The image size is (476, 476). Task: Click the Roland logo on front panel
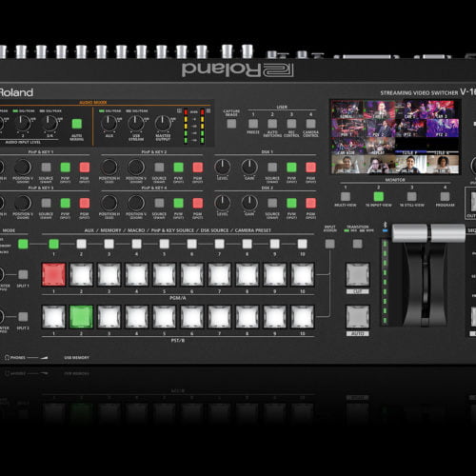pyautogui.click(x=16, y=92)
